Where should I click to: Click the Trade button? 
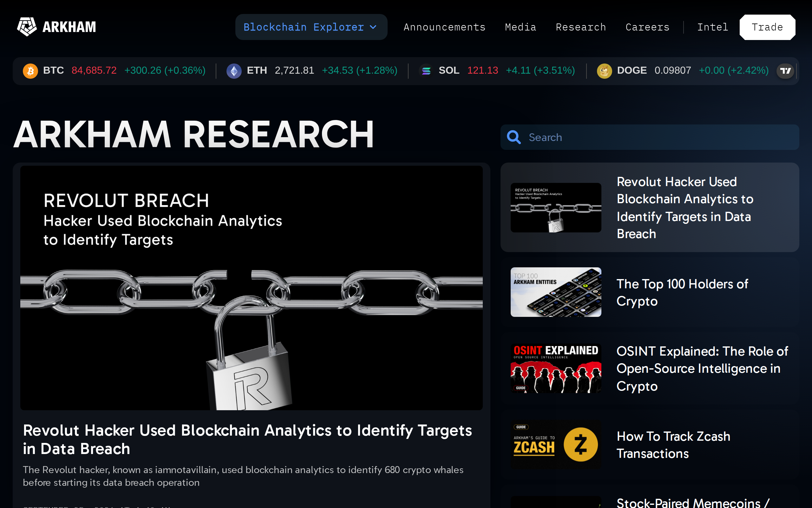pos(767,27)
